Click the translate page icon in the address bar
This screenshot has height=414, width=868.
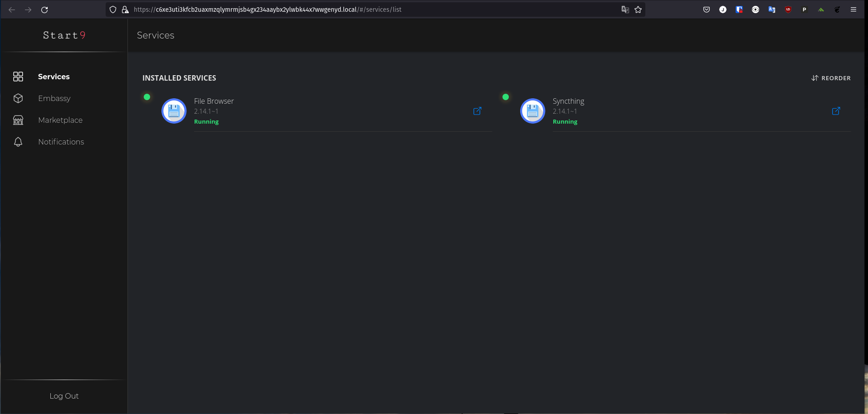625,10
